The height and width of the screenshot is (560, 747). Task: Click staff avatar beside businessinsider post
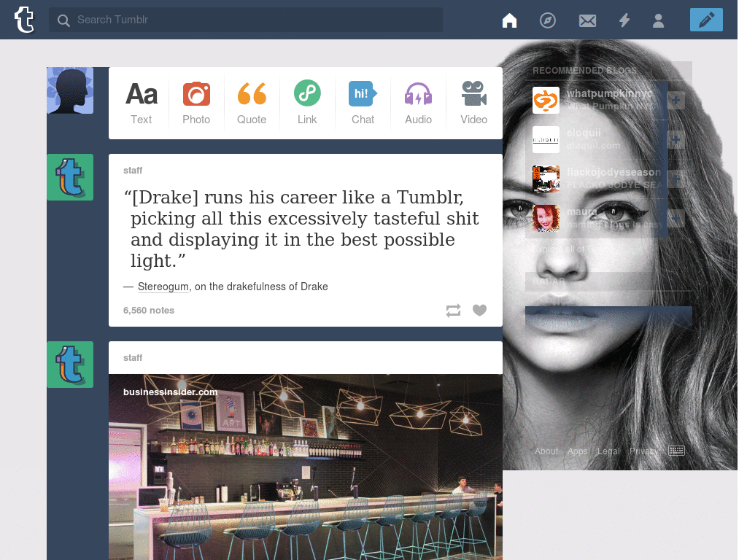coord(70,365)
